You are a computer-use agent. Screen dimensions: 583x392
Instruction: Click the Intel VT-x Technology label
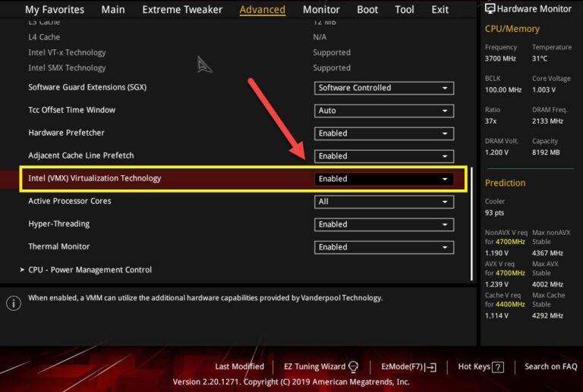coord(67,53)
